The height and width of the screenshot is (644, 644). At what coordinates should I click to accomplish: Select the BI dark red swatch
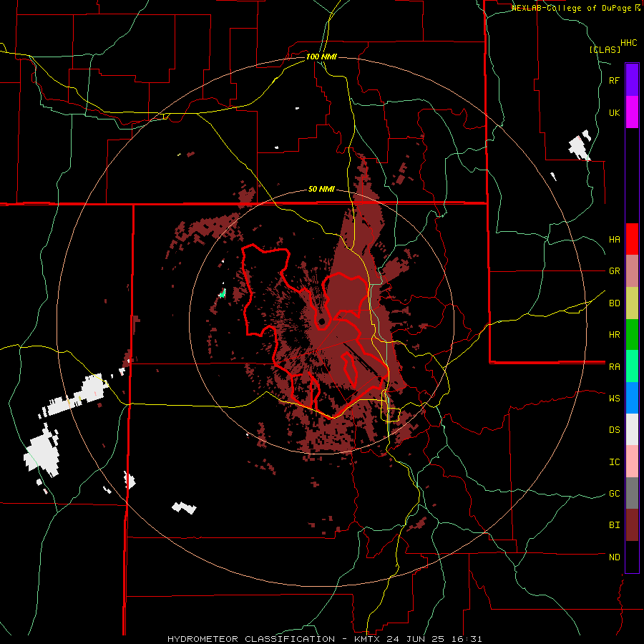tap(632, 525)
